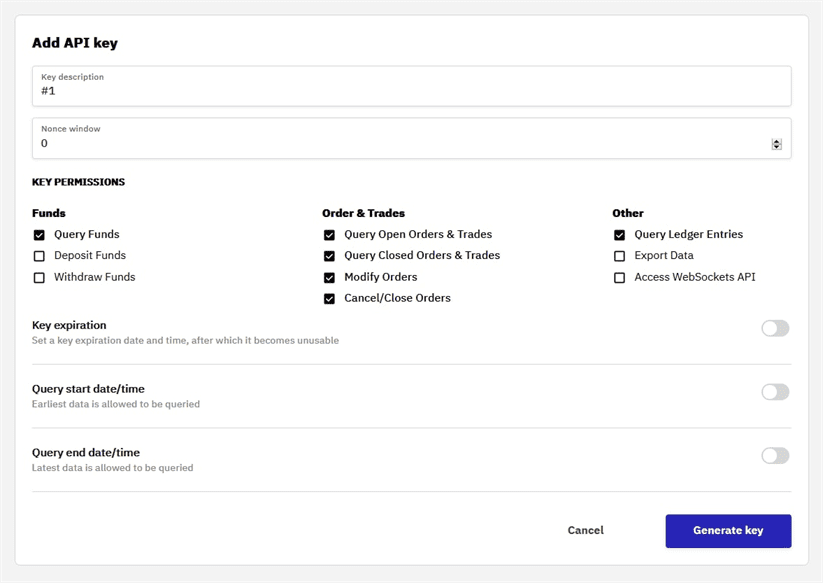Uncheck Cancel/Close Orders checkbox
Screen dimensions: 823x583
coord(329,299)
